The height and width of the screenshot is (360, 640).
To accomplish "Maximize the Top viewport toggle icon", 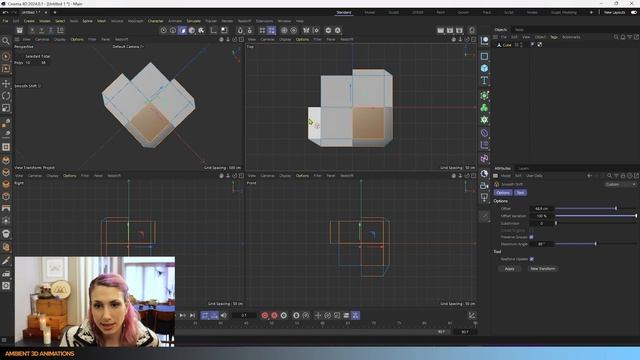I will click(473, 40).
